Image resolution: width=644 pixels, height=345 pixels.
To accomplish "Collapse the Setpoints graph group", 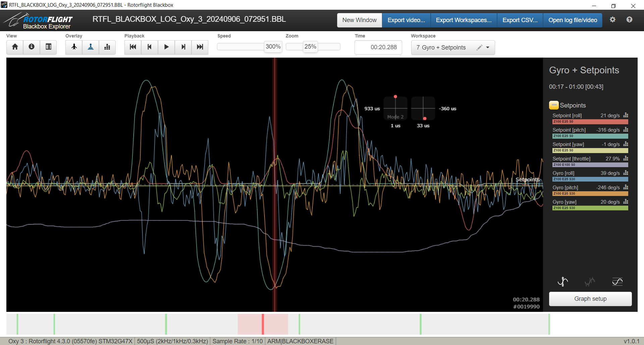I will [554, 105].
